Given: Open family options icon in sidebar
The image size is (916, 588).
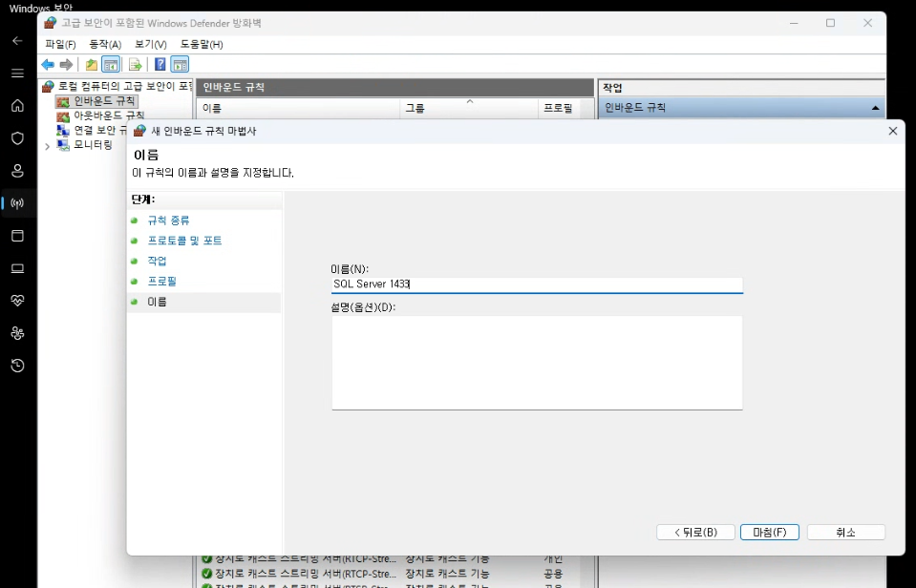Looking at the screenshot, I should (x=17, y=333).
